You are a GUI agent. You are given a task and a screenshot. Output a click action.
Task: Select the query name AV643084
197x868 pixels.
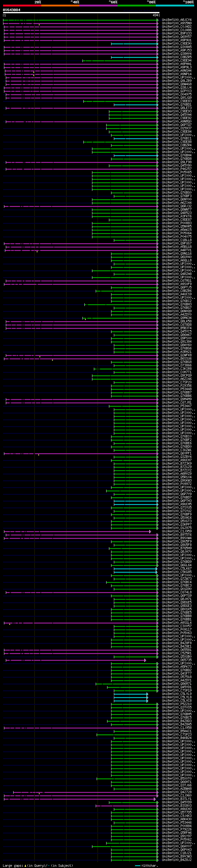(x=11, y=10)
